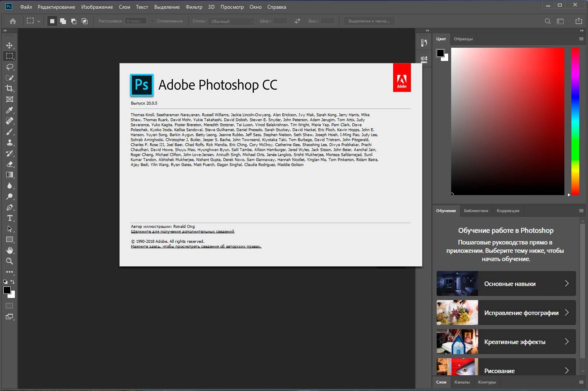Select the Eraser tool

(x=10, y=164)
